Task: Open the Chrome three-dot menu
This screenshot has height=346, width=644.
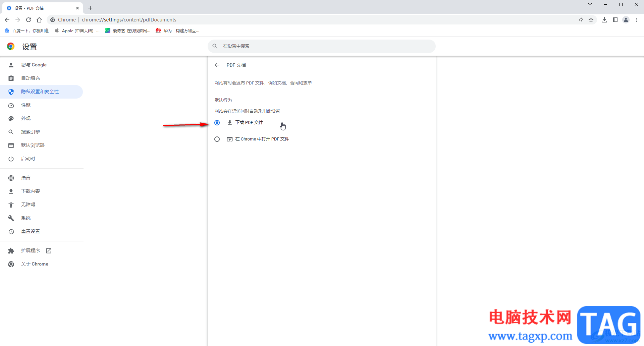Action: [x=637, y=20]
